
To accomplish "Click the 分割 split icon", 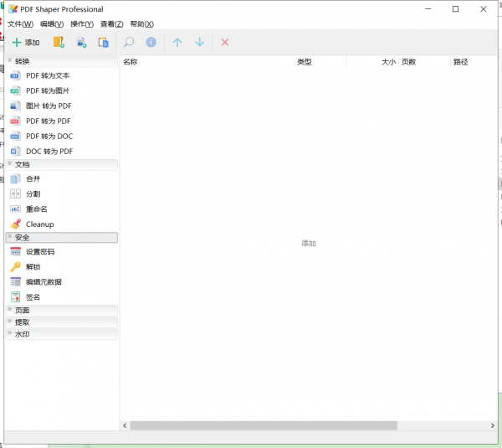I will [x=15, y=194].
